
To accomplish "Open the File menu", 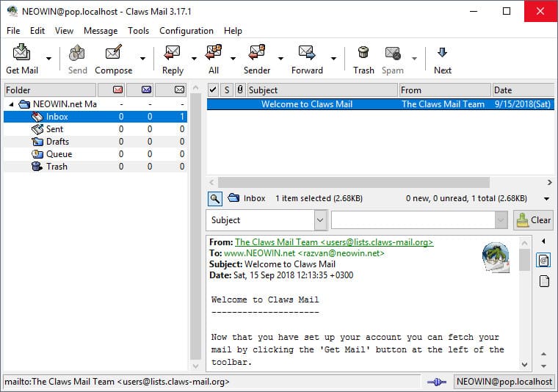I will coord(13,31).
